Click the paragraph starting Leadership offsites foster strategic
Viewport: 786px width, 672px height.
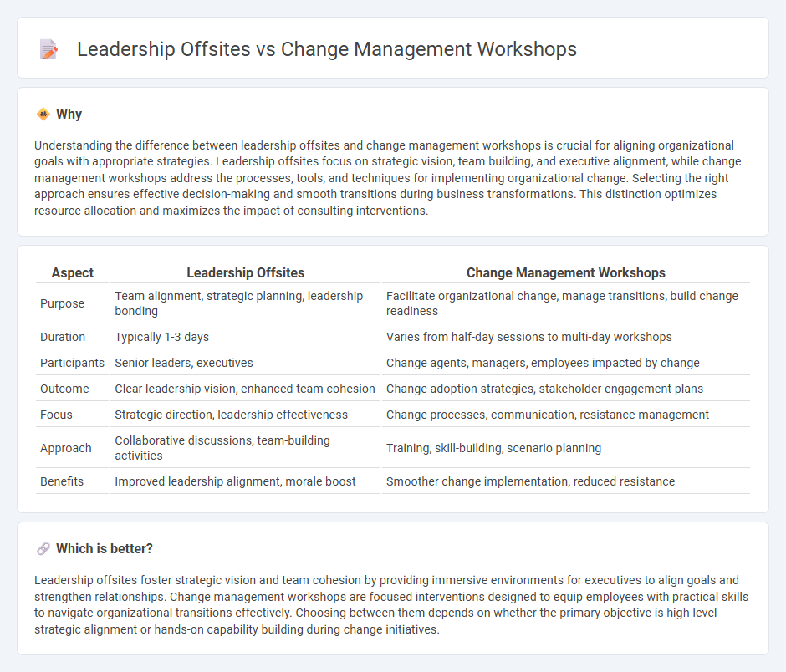391,605
